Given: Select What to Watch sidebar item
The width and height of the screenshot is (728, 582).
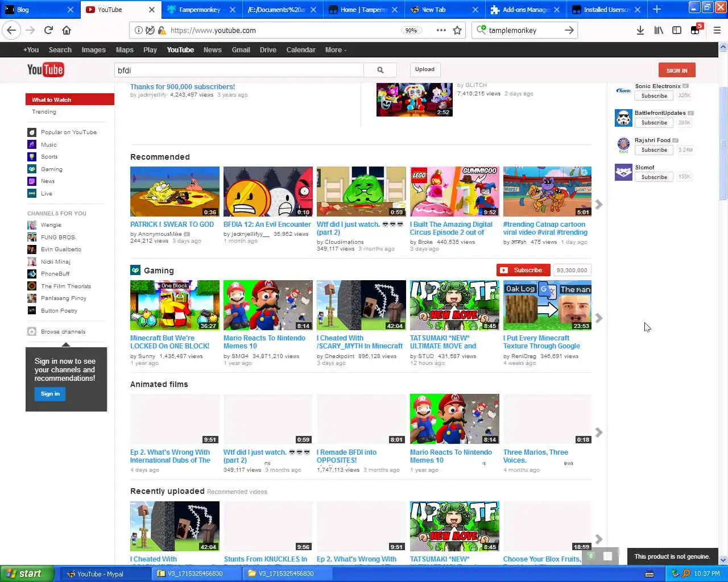Looking at the screenshot, I should [69, 99].
